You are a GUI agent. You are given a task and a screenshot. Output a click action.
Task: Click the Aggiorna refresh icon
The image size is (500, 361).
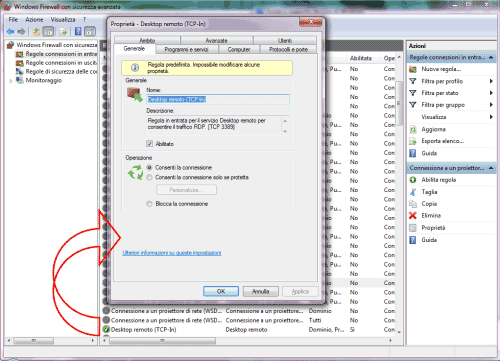tap(413, 129)
